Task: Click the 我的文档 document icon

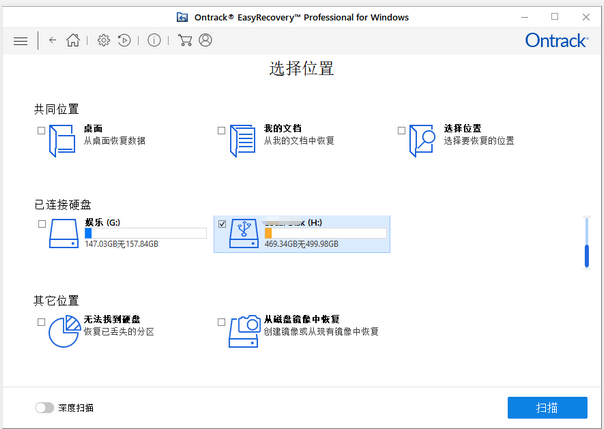Action: (x=242, y=141)
